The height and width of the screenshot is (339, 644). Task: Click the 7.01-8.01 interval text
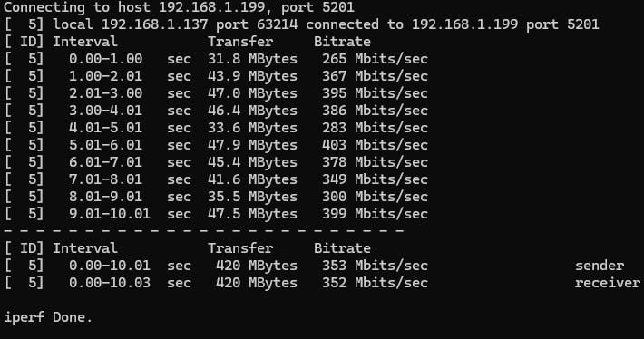tap(105, 179)
